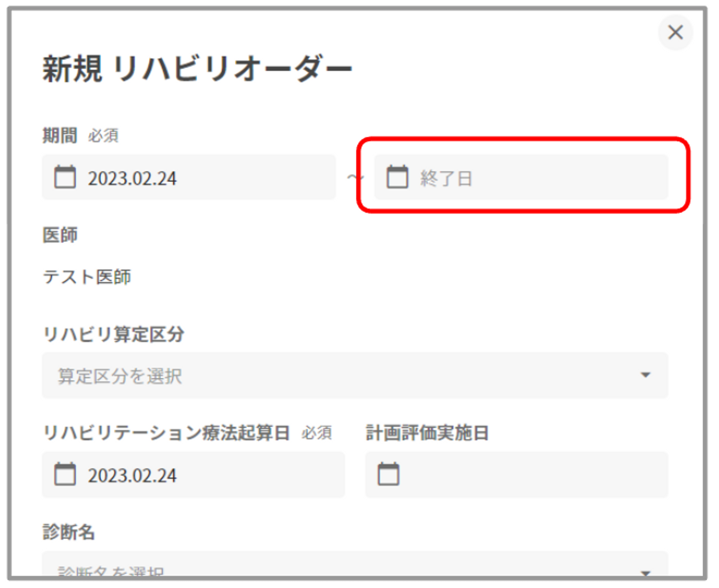Image resolution: width=719 pixels, height=588 pixels.
Task: Click the arrow on 算定区分 dropdown
Action: click(x=646, y=375)
